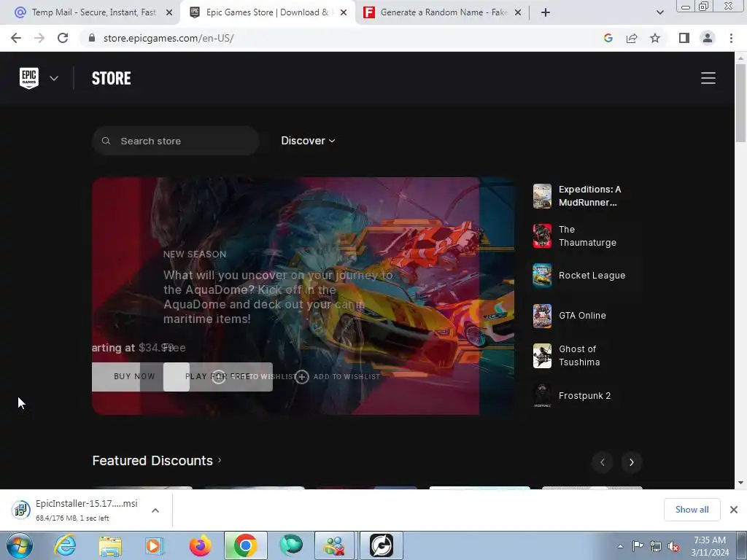Select Frostpunk 2 carousel entry
Viewport: 747px width, 560px height.
[x=587, y=396]
